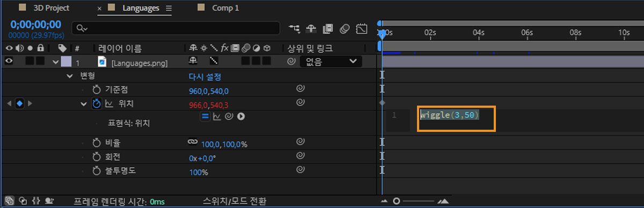Toggle the 위치 keyframe diamond checkbox

click(20, 103)
